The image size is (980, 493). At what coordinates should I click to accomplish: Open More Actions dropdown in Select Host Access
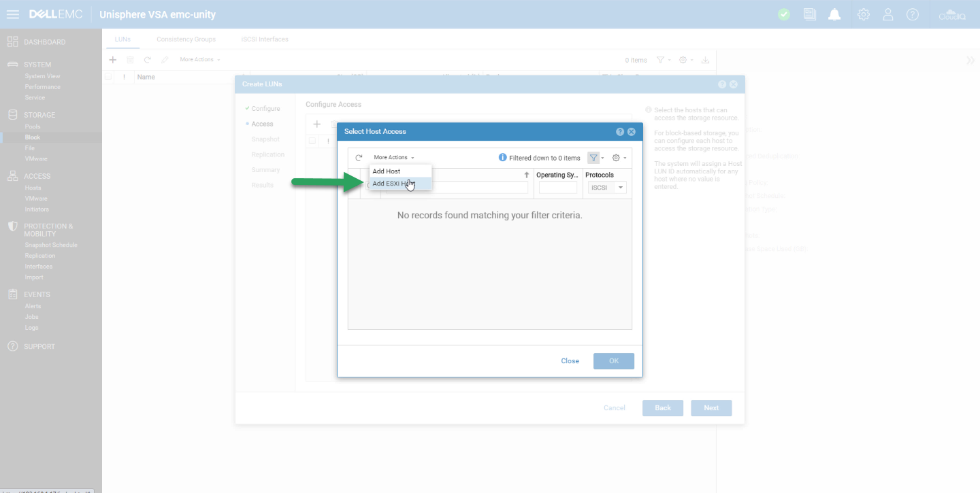(393, 158)
